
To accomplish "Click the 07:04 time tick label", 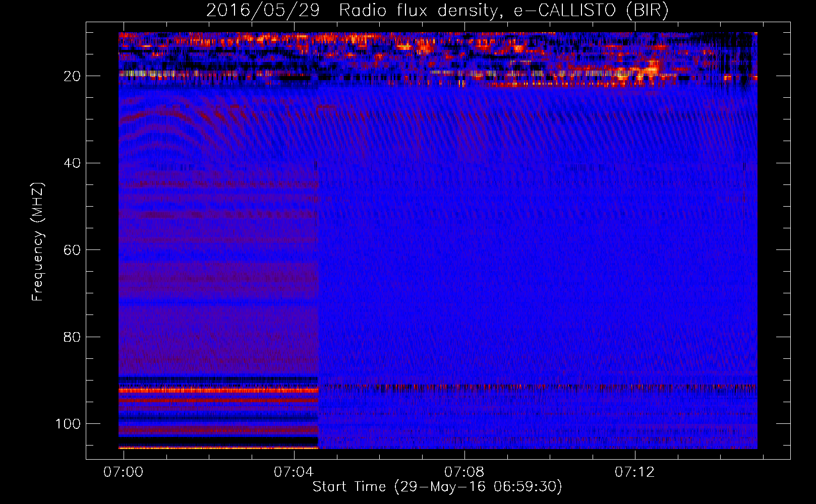I will point(294,472).
